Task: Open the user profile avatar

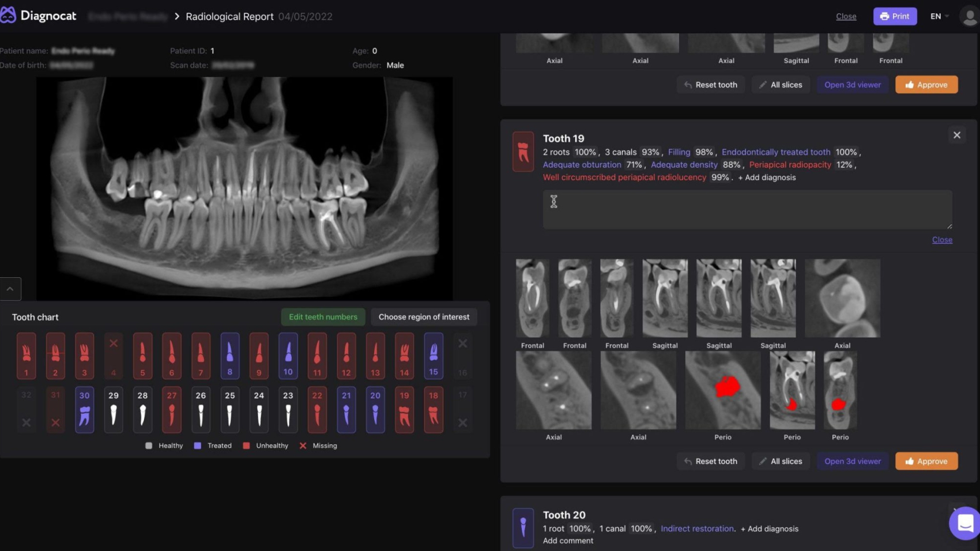Action: tap(970, 16)
